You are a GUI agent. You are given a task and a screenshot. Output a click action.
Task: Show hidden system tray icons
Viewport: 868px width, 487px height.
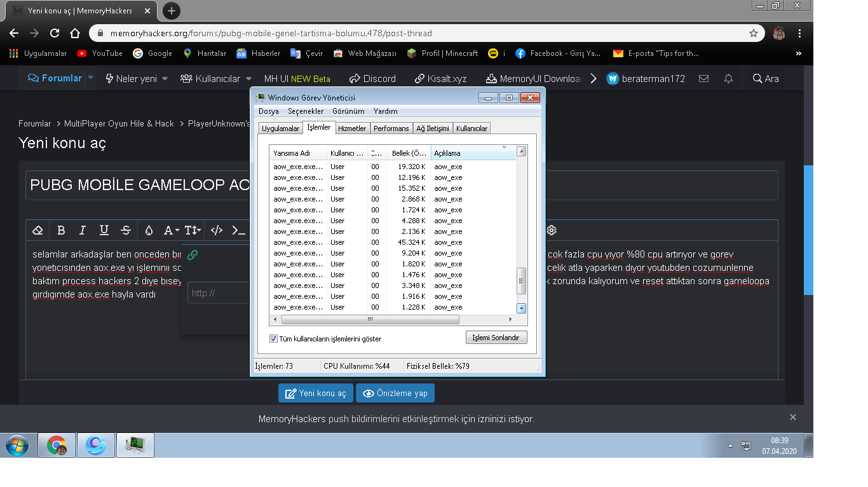click(730, 446)
